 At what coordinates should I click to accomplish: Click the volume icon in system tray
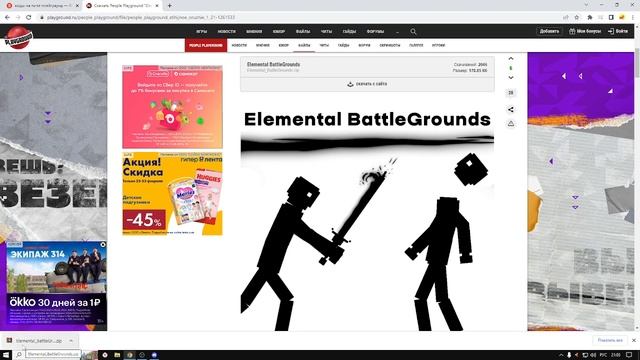(x=593, y=355)
